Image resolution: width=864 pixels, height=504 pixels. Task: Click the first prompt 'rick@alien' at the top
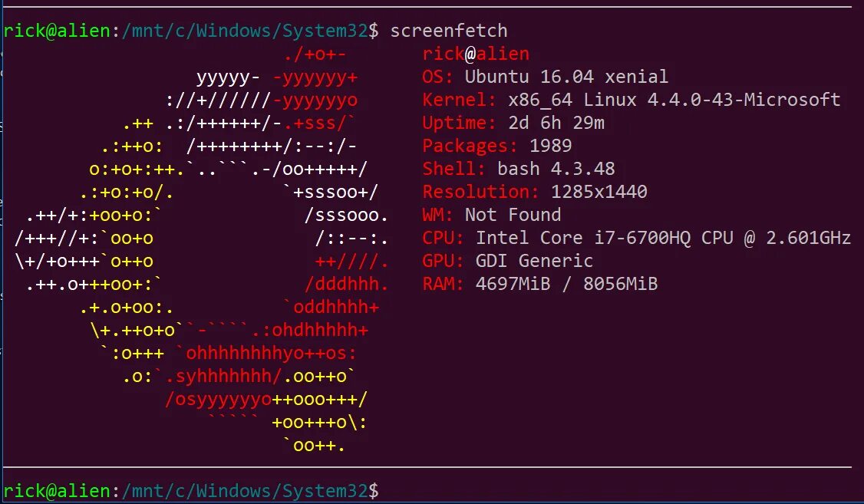57,31
